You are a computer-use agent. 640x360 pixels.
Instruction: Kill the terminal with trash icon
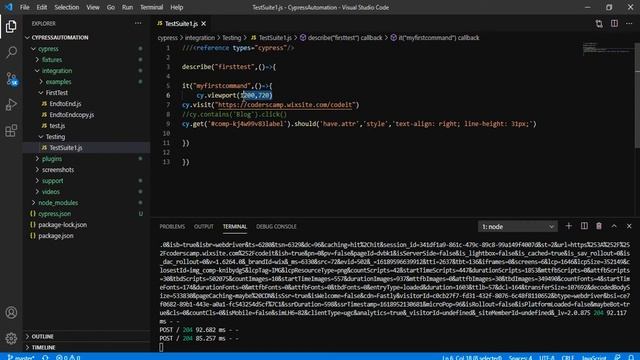599,226
